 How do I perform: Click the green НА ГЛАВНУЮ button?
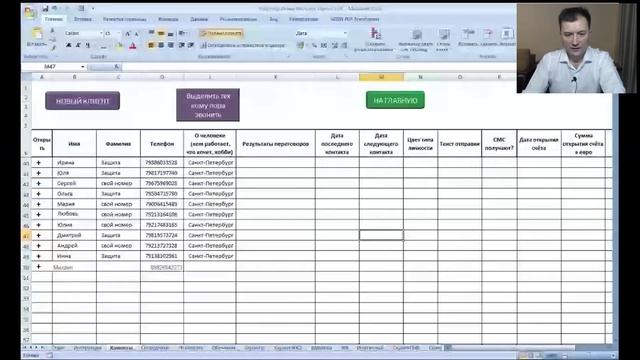pyautogui.click(x=395, y=100)
